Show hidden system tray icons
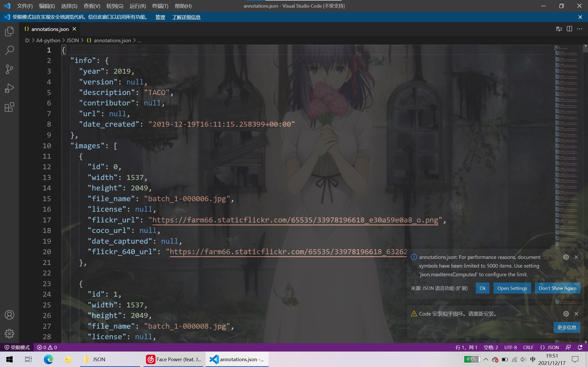The image size is (588, 367). [x=486, y=359]
